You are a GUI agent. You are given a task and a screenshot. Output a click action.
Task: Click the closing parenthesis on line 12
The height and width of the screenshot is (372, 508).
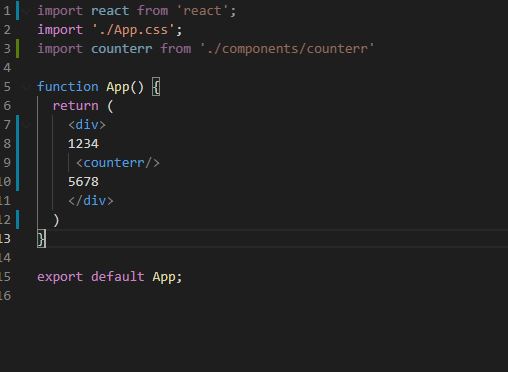click(56, 220)
